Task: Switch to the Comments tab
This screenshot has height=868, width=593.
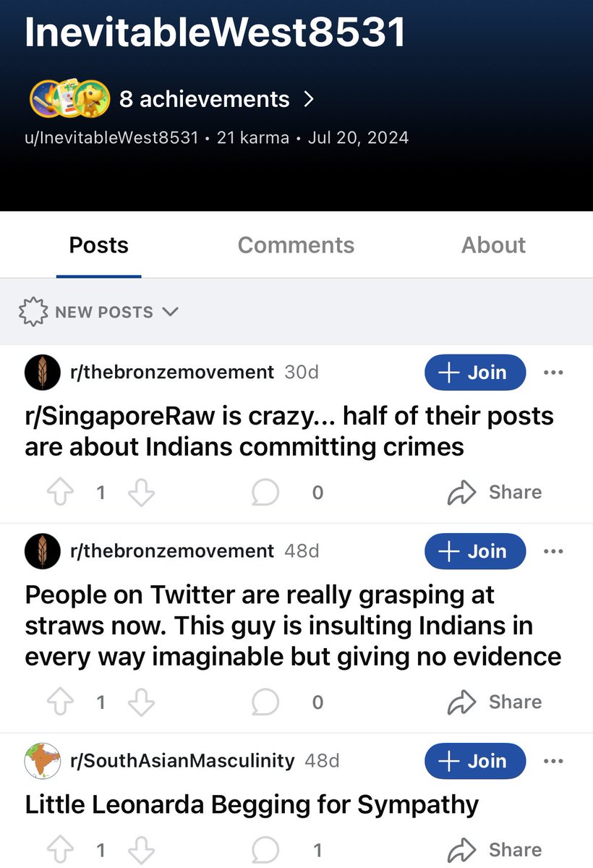Action: (x=296, y=245)
